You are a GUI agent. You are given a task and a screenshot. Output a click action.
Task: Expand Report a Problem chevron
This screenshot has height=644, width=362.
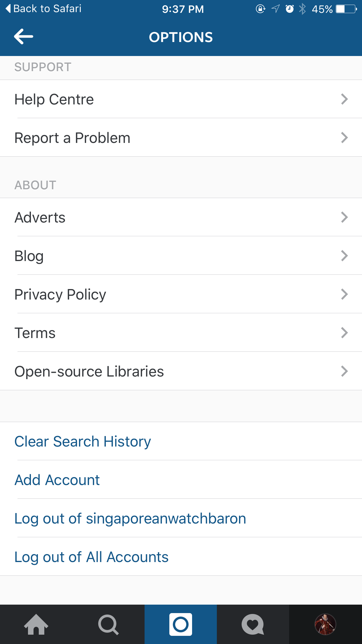(345, 138)
